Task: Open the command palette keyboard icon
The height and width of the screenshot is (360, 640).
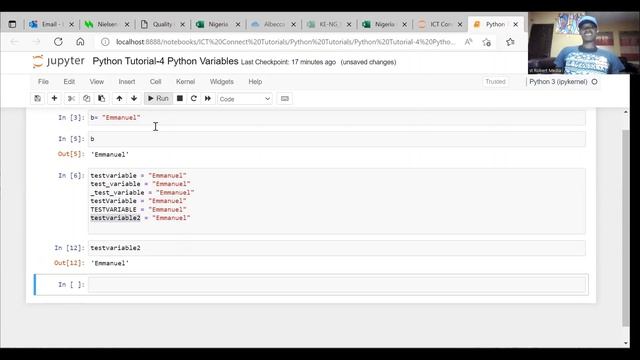Action: pyautogui.click(x=285, y=99)
